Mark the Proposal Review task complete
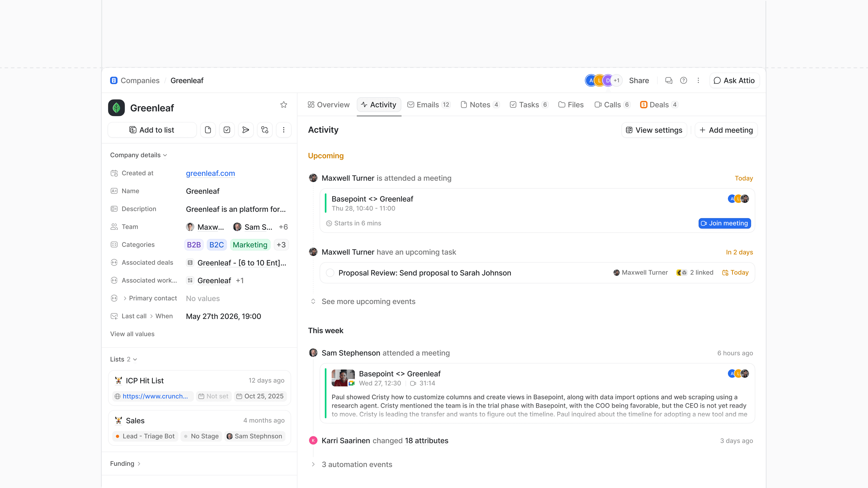This screenshot has width=868, height=488. coord(330,273)
